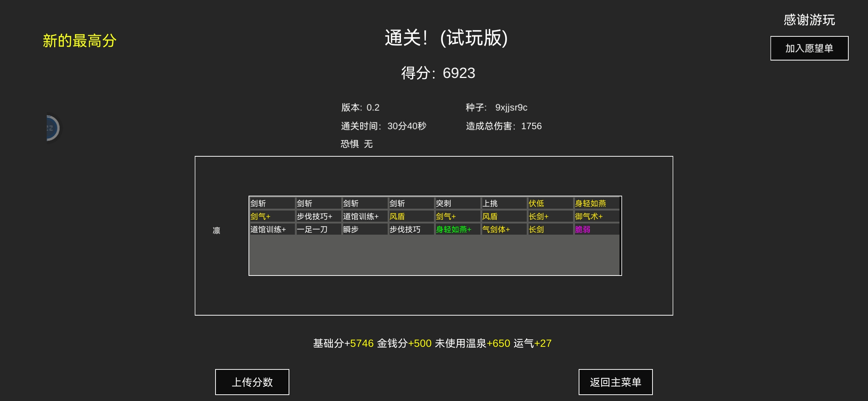The image size is (868, 401).
Task: Click the 新的最高分 new high score label
Action: click(79, 41)
